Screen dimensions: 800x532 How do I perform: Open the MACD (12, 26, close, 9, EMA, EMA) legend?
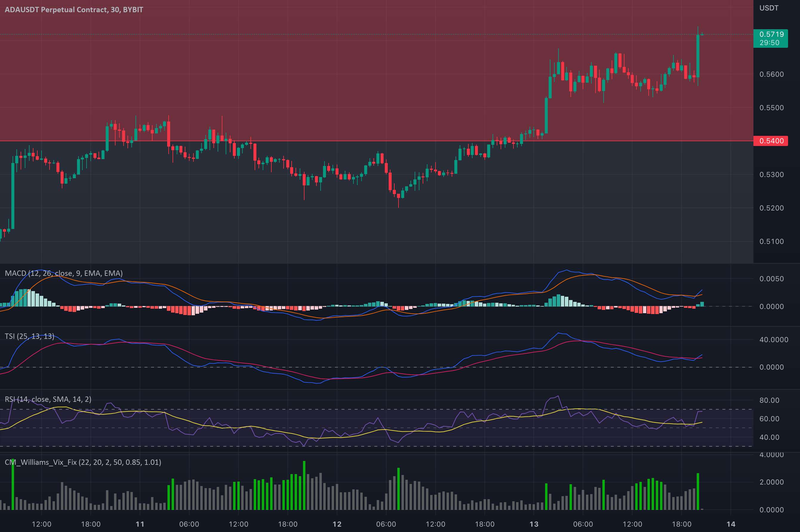click(64, 273)
